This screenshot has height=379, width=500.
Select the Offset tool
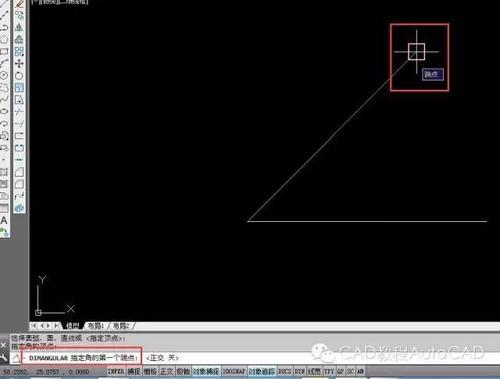coord(19,39)
